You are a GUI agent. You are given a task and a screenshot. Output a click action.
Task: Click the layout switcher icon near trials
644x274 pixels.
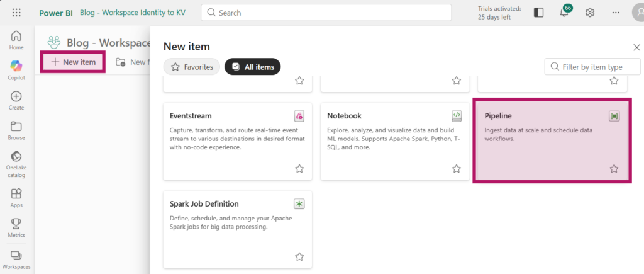(x=538, y=13)
